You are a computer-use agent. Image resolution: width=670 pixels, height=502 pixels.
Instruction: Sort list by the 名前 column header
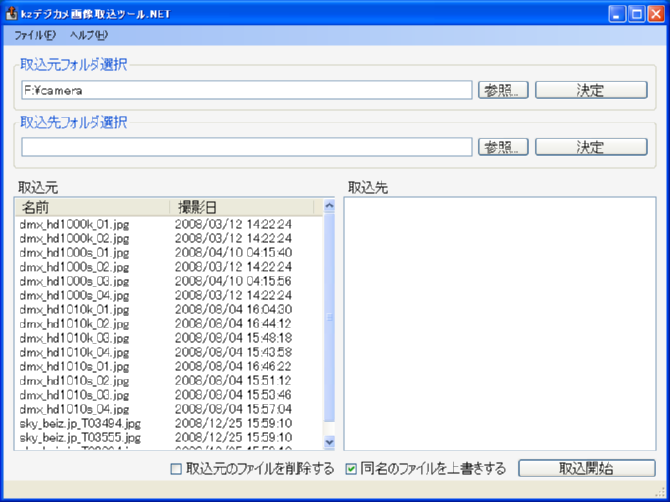pos(92,207)
